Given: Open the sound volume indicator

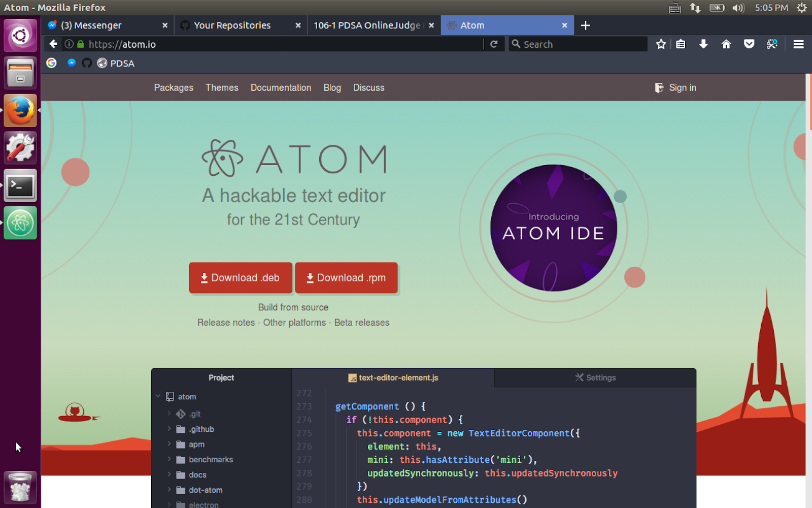Looking at the screenshot, I should pyautogui.click(x=738, y=8).
